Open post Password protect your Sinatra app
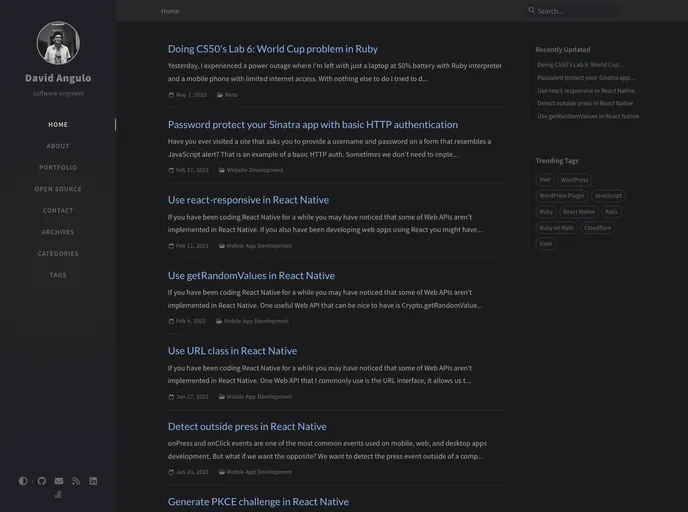 (x=312, y=125)
